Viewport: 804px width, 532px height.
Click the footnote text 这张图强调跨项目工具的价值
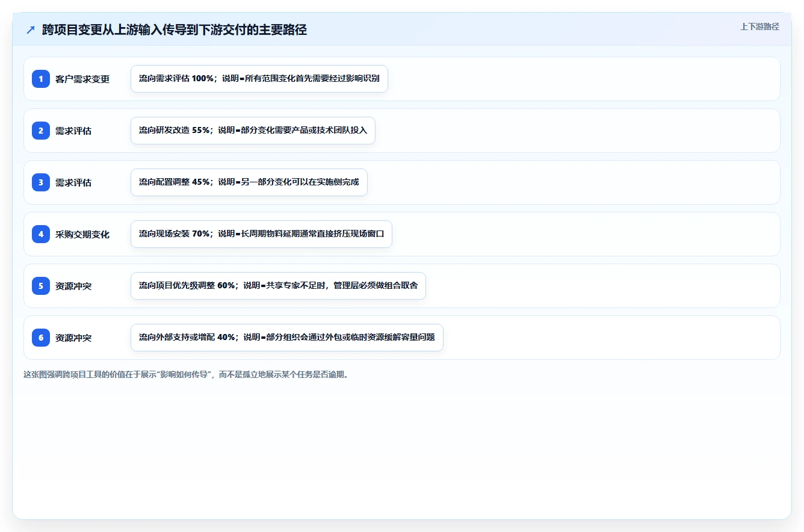coord(186,374)
